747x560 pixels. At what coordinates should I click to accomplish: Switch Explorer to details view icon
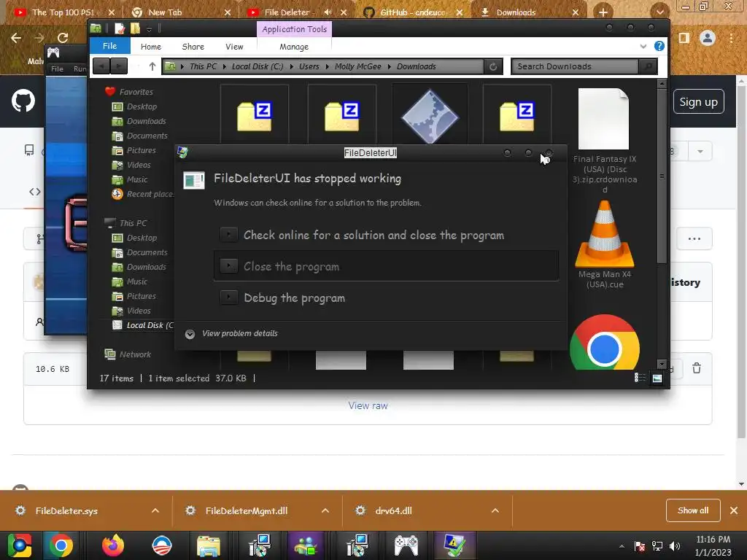(x=640, y=378)
